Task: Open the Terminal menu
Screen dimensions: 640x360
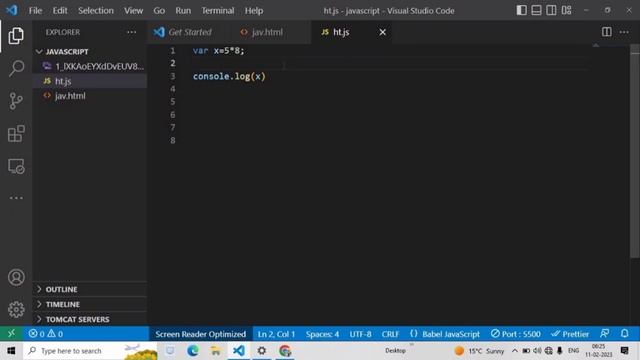Action: (218, 11)
